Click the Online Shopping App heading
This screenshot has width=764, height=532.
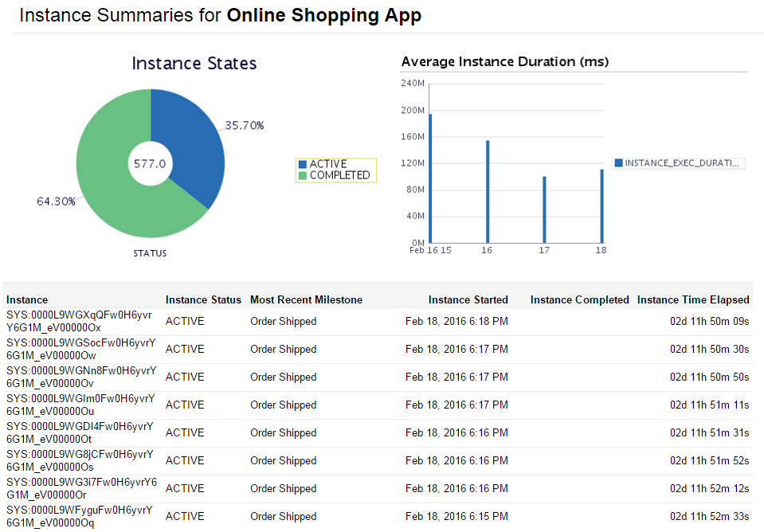[x=324, y=16]
